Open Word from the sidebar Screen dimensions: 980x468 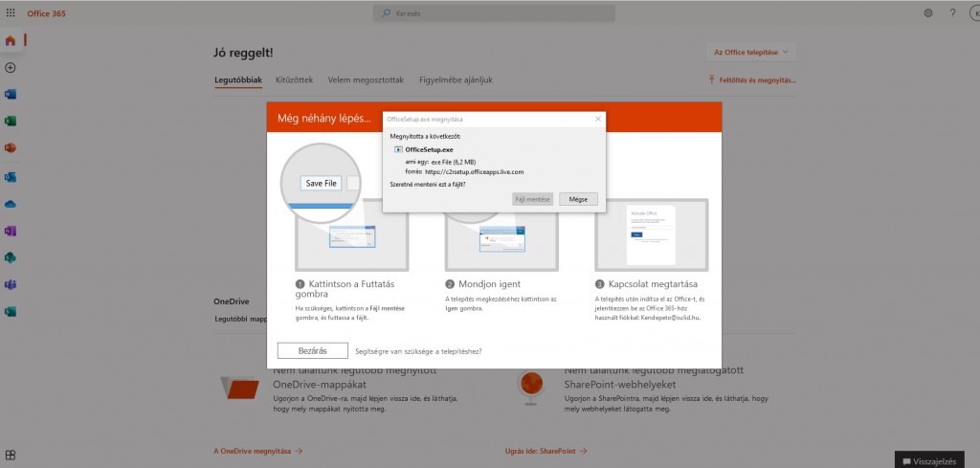click(10, 95)
